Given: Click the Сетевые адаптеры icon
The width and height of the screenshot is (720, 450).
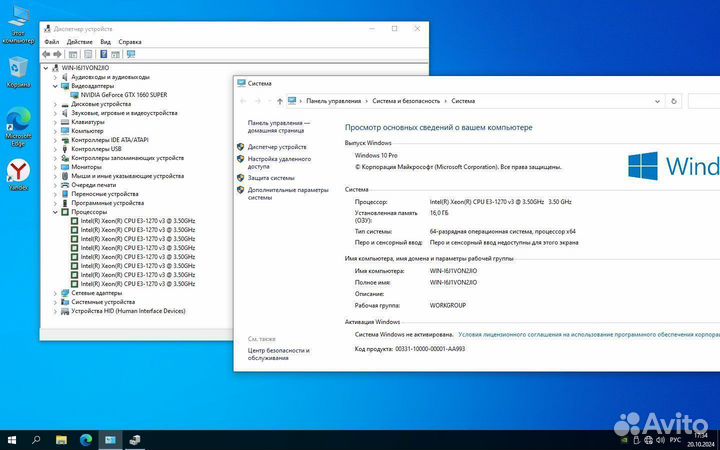Looking at the screenshot, I should (65, 293).
